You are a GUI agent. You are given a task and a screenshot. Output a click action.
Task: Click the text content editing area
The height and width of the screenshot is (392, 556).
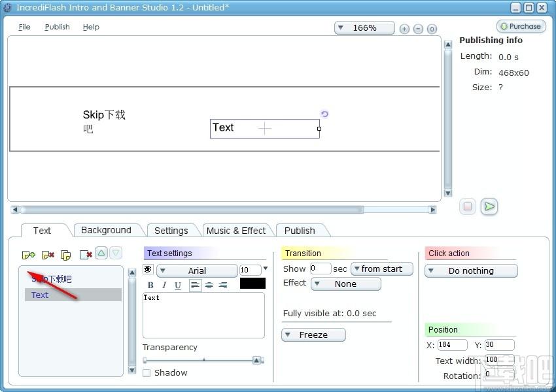pos(203,315)
